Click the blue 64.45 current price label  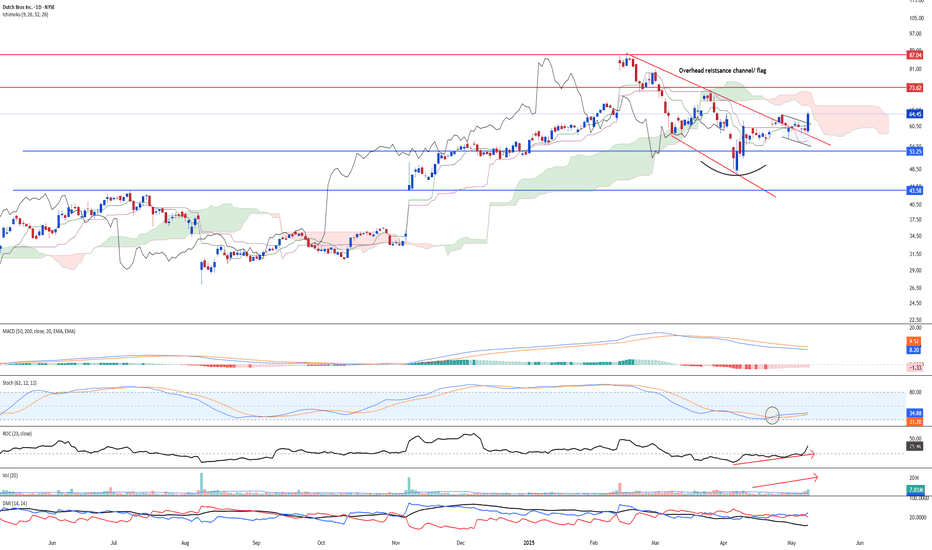point(915,114)
